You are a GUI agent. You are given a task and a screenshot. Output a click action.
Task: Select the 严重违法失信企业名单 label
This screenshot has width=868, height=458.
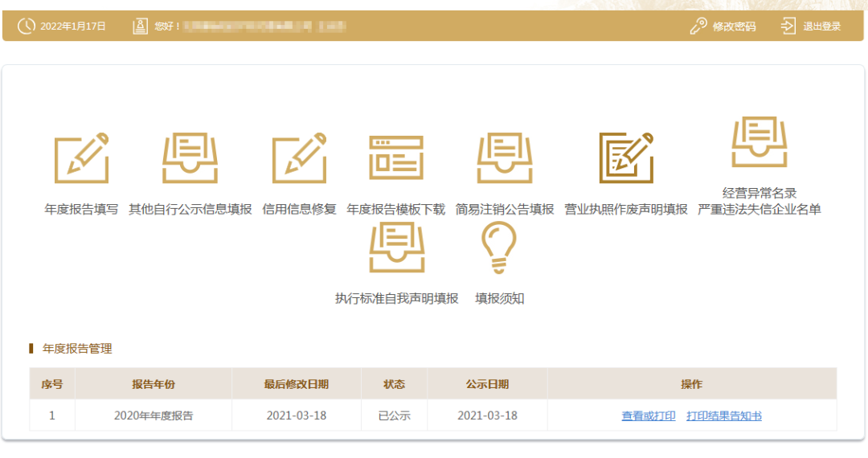click(x=759, y=210)
